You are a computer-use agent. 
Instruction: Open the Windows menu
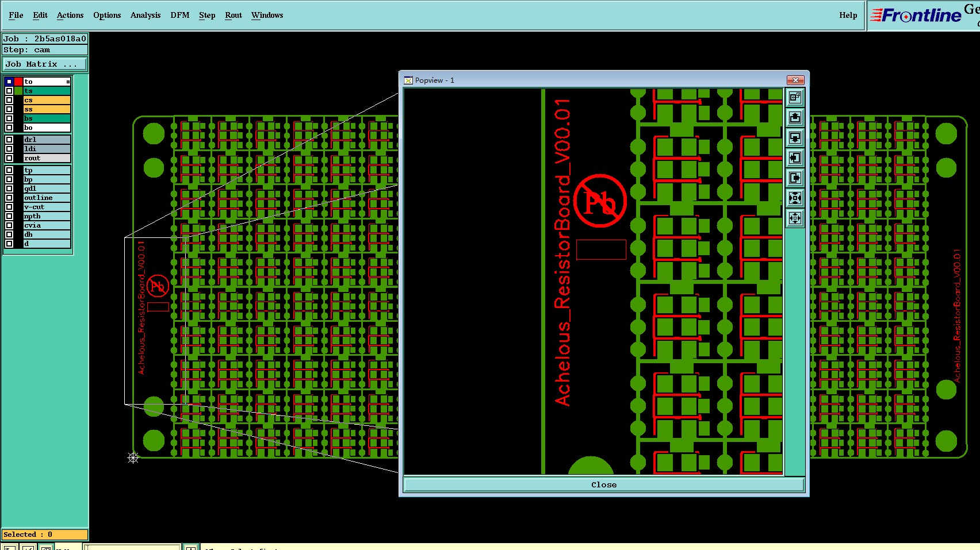tap(267, 15)
